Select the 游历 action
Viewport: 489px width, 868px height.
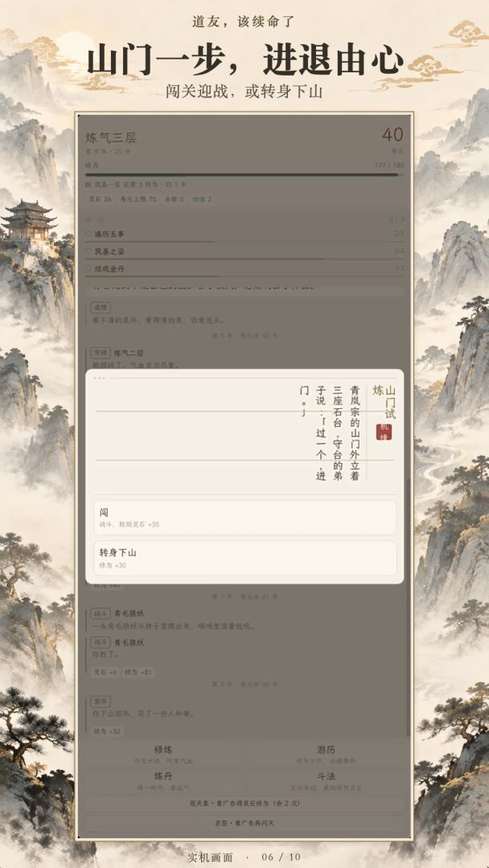coord(327,755)
